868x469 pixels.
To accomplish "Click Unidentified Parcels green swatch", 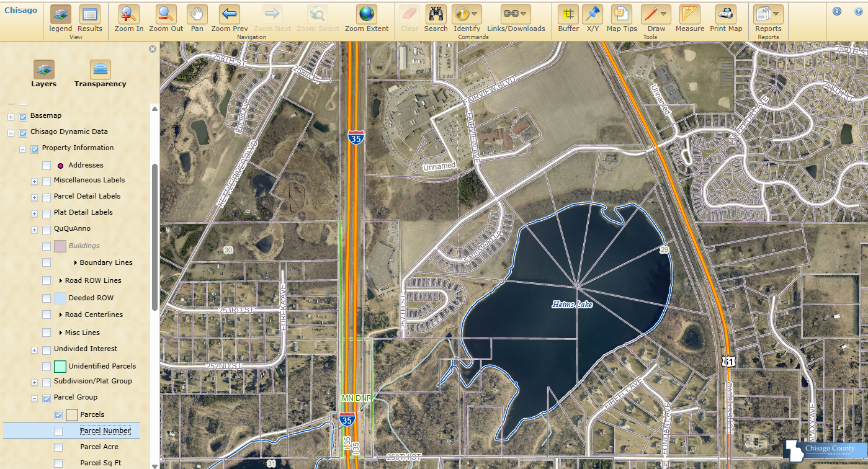I will (x=60, y=366).
